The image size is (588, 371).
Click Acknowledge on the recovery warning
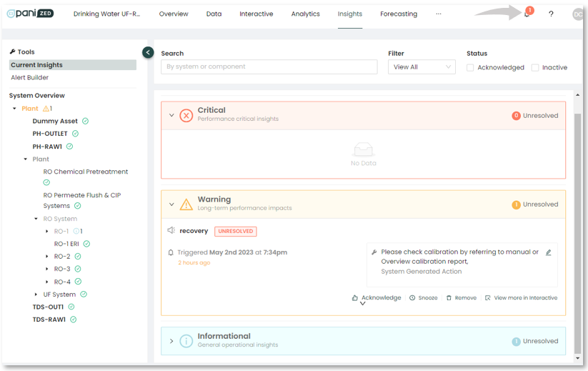click(376, 298)
